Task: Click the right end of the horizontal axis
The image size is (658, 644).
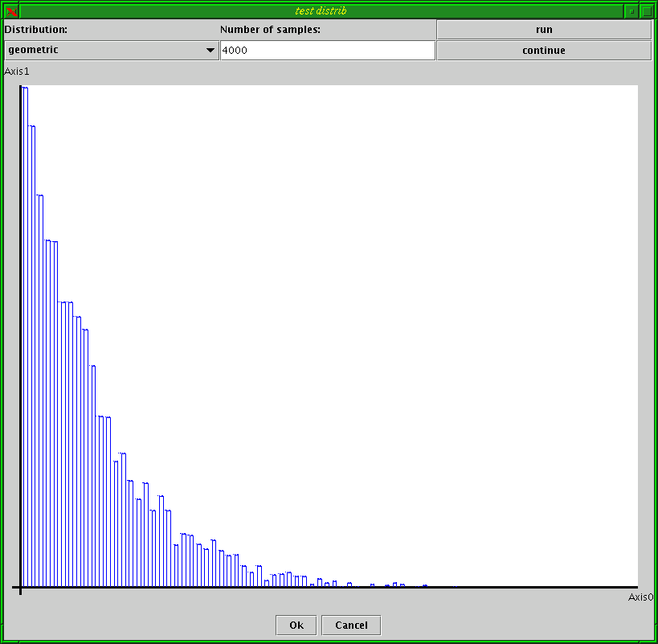Action: (636, 587)
